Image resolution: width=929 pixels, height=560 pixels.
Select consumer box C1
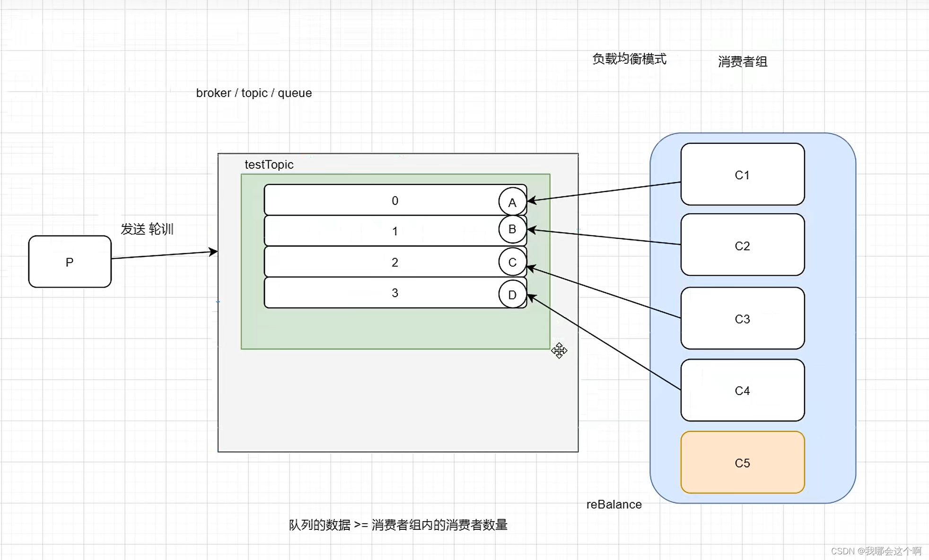tap(743, 174)
